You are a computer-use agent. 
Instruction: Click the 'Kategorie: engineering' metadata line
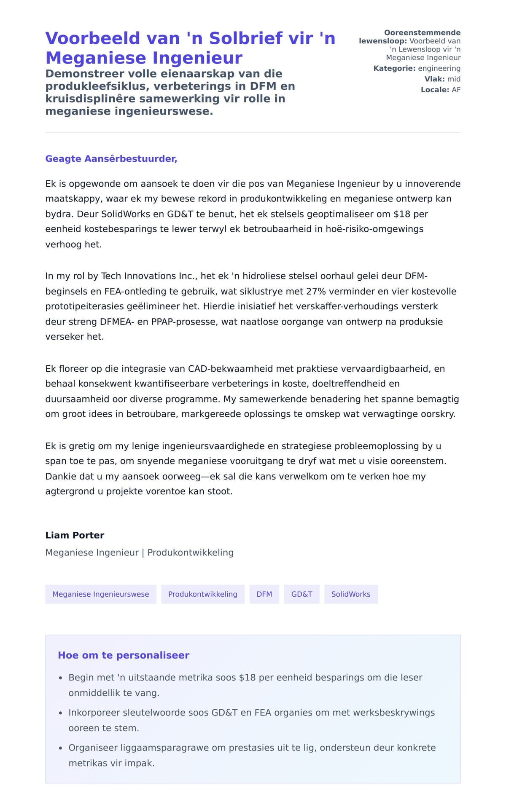click(x=417, y=68)
